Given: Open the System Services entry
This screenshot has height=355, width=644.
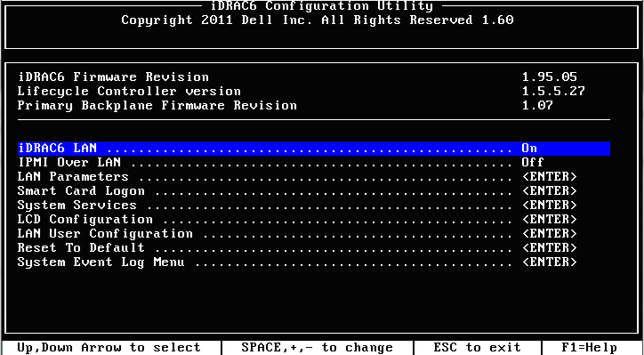Looking at the screenshot, I should [x=76, y=205].
